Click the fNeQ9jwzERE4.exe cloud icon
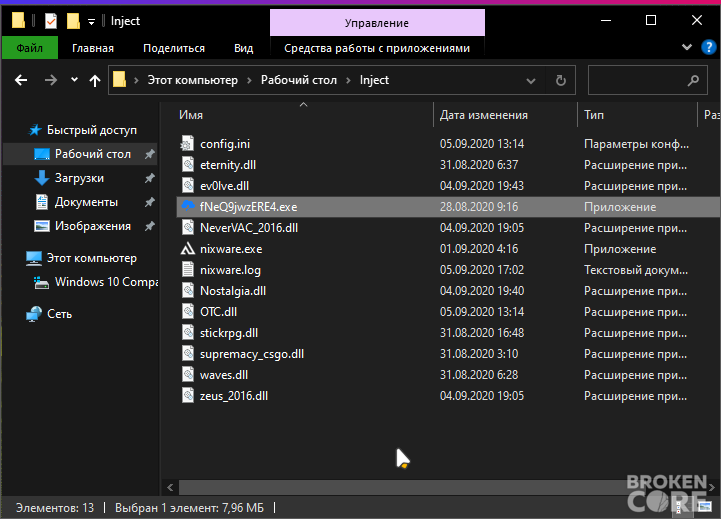This screenshot has width=721, height=519. (188, 206)
